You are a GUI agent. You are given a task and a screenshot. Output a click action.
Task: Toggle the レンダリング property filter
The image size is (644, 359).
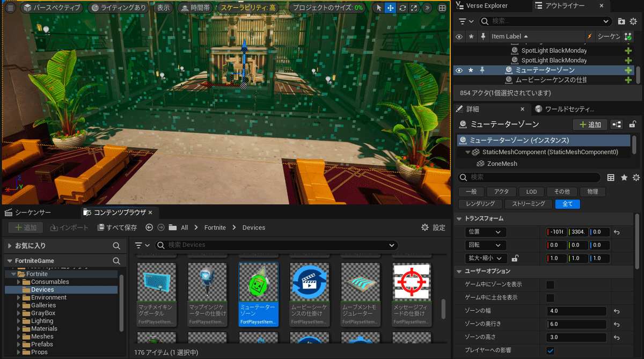(480, 204)
